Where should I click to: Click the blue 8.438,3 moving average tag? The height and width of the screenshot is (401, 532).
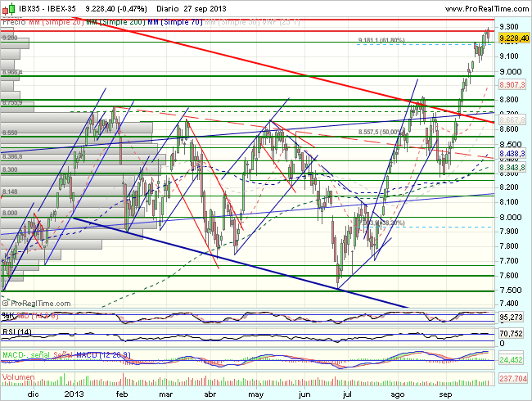coord(513,154)
